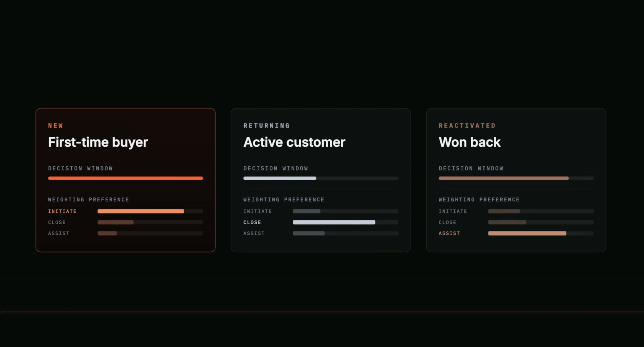Click CLOSE bar in Won back card
644x347 pixels.
point(541,222)
